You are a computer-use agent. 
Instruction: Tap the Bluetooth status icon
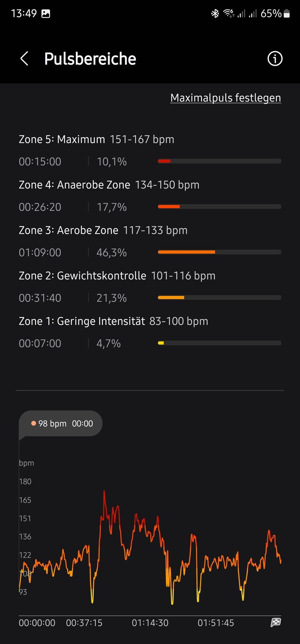(215, 14)
